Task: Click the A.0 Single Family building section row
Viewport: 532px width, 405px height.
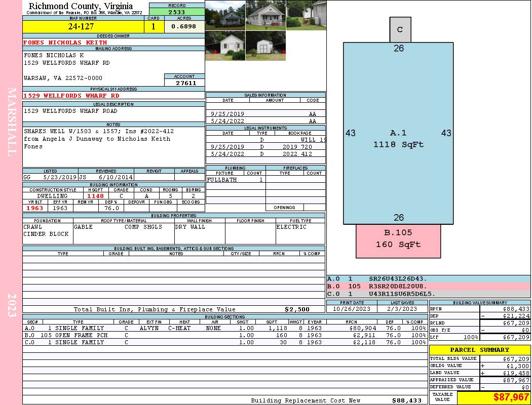Action: [224, 328]
